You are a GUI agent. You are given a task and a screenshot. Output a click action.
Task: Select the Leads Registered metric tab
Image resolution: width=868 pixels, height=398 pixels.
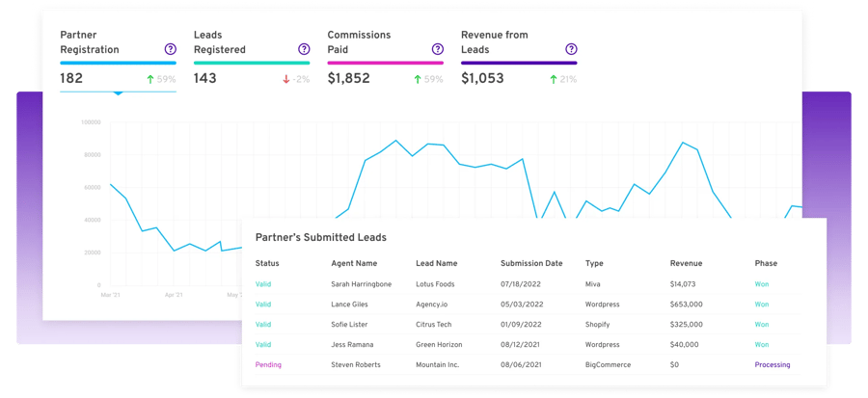coord(252,59)
